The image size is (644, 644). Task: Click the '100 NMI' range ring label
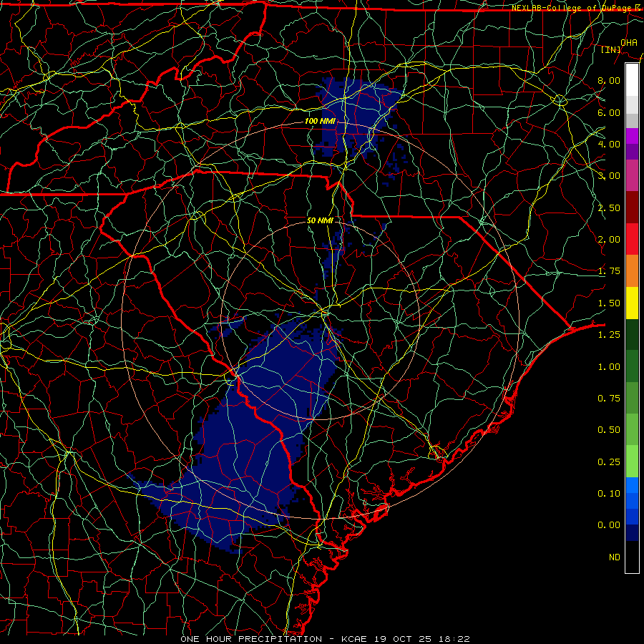point(320,121)
